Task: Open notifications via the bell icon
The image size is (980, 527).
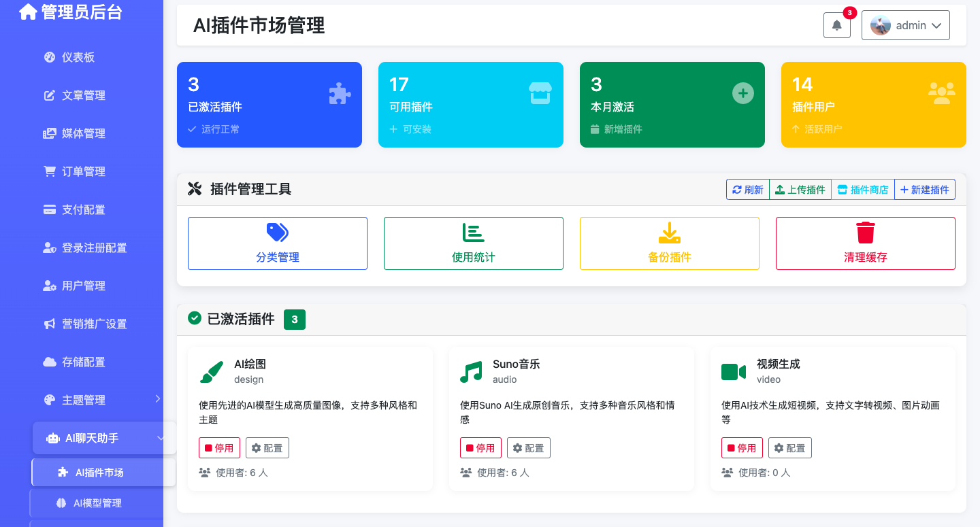Action: point(837,25)
